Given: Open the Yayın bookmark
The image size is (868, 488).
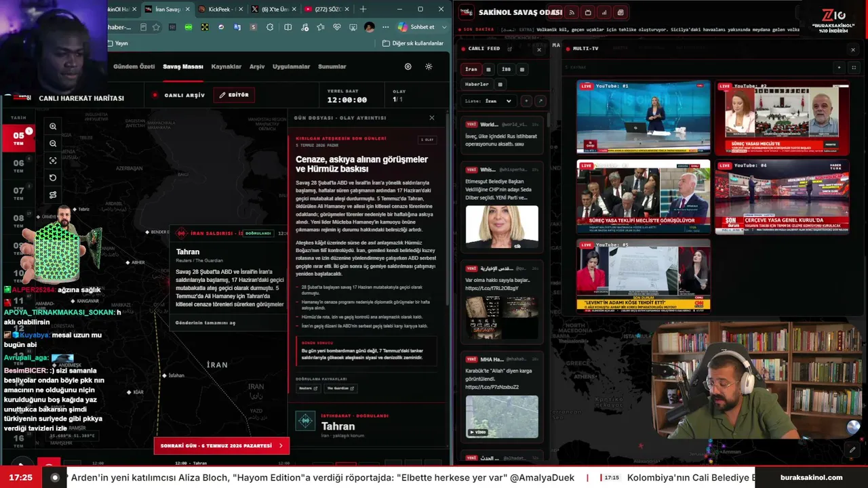Looking at the screenshot, I should tap(117, 43).
